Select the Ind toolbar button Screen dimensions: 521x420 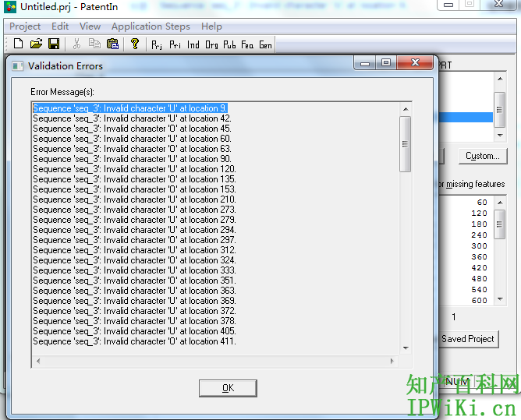click(x=193, y=44)
